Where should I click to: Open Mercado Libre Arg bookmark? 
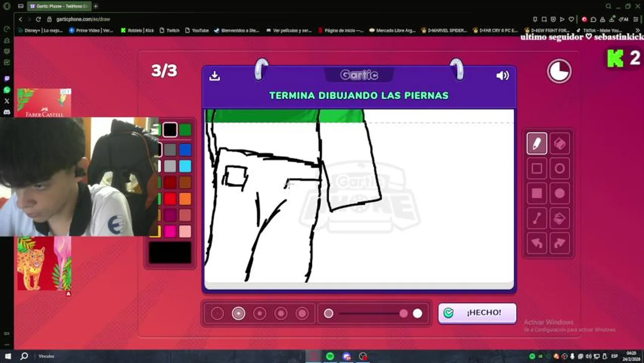pos(392,30)
